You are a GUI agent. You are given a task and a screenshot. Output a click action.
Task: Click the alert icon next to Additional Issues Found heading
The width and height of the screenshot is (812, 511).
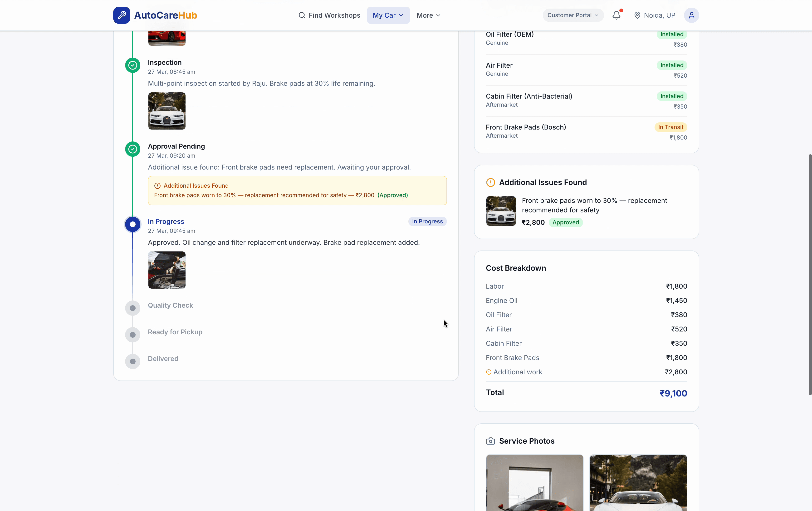(x=491, y=182)
